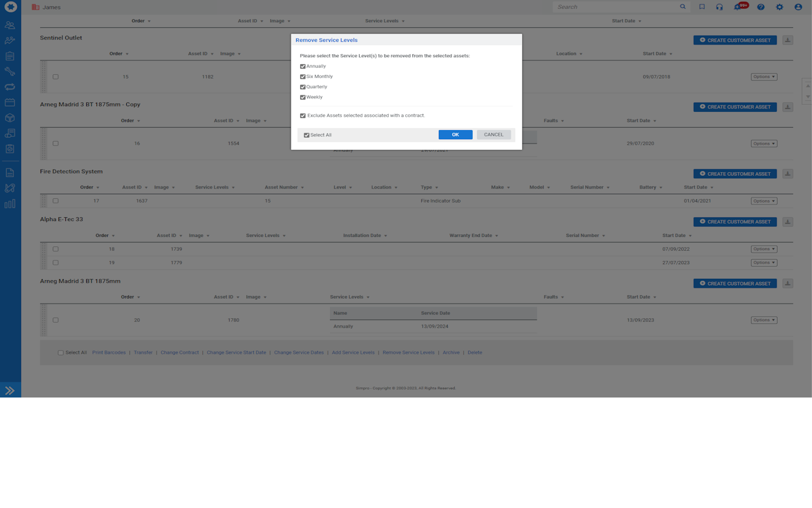Click Change Service Start Date action

click(x=236, y=352)
